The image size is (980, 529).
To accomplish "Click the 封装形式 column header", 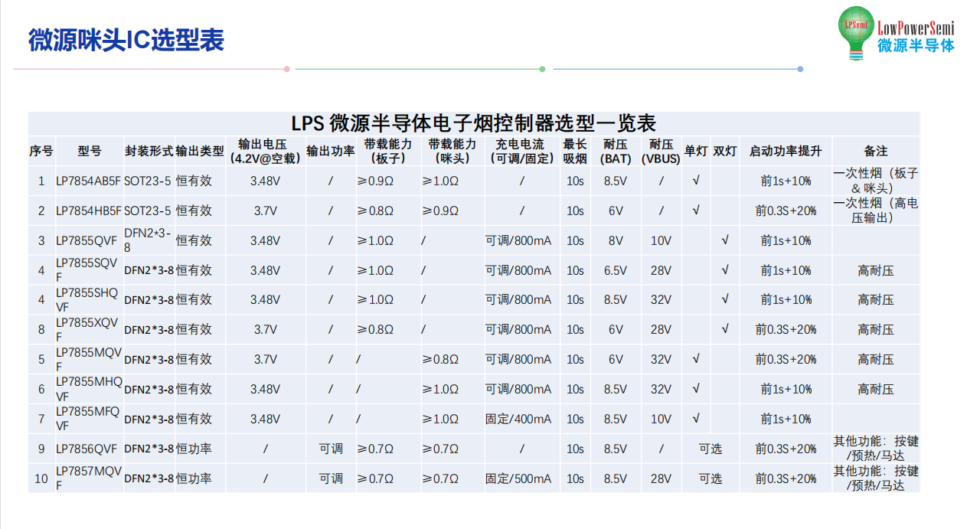I will (149, 151).
